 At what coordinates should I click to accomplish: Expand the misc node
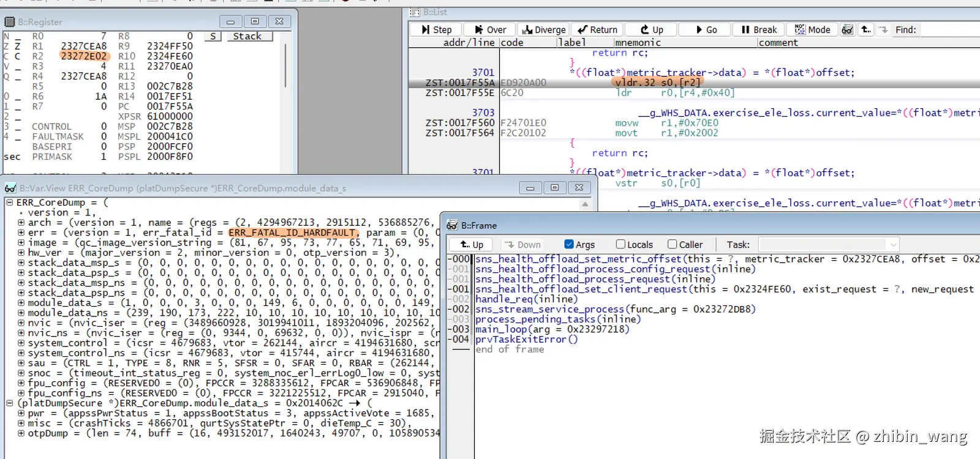21,423
